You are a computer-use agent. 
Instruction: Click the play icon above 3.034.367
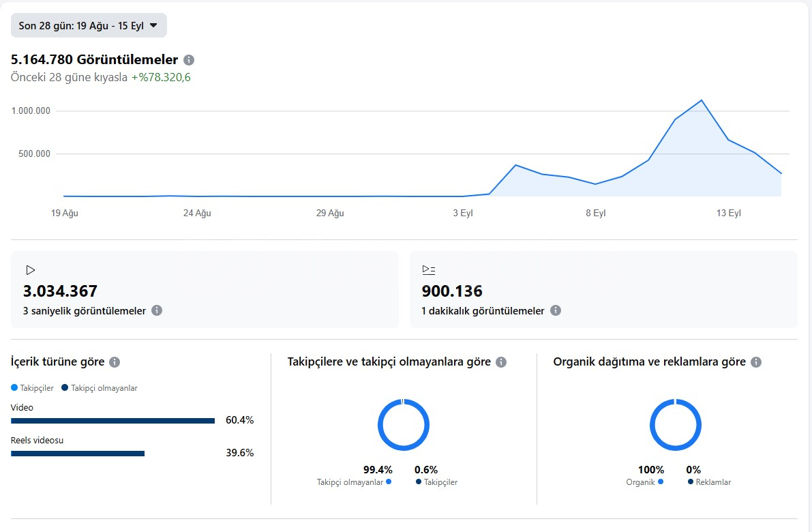(30, 270)
